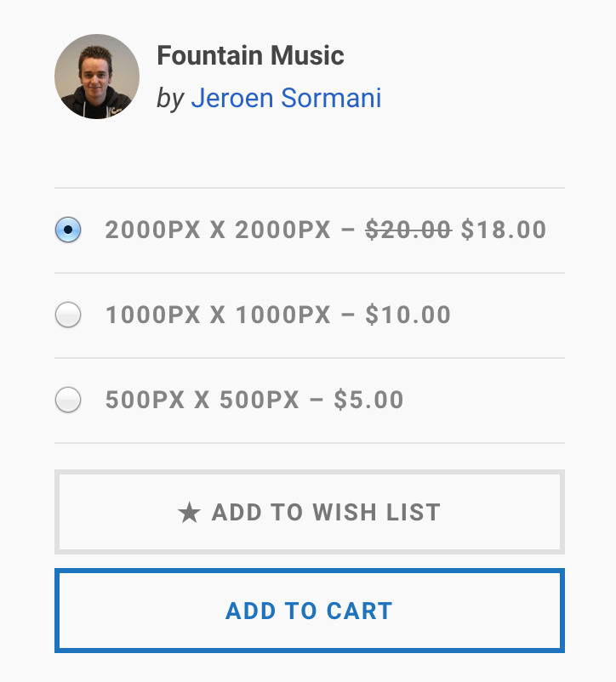
Task: Click the $18.00 discounted price
Action: pyautogui.click(x=504, y=230)
